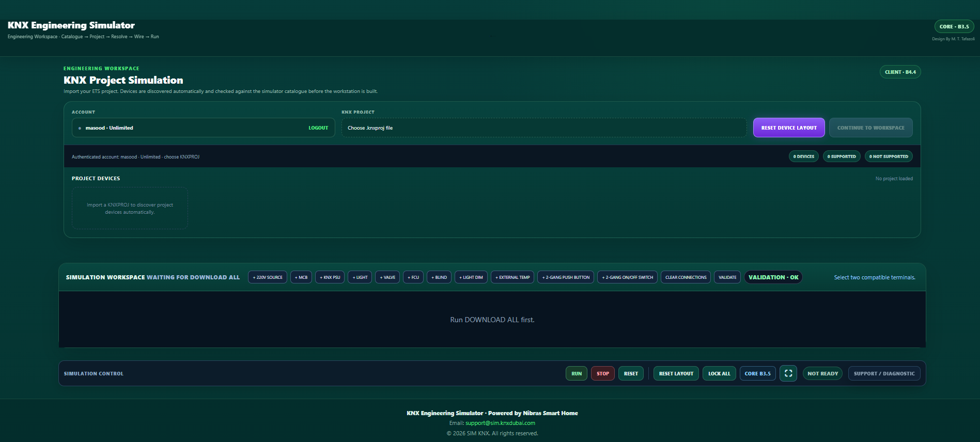
Task: Run the simulation
Action: pos(577,373)
